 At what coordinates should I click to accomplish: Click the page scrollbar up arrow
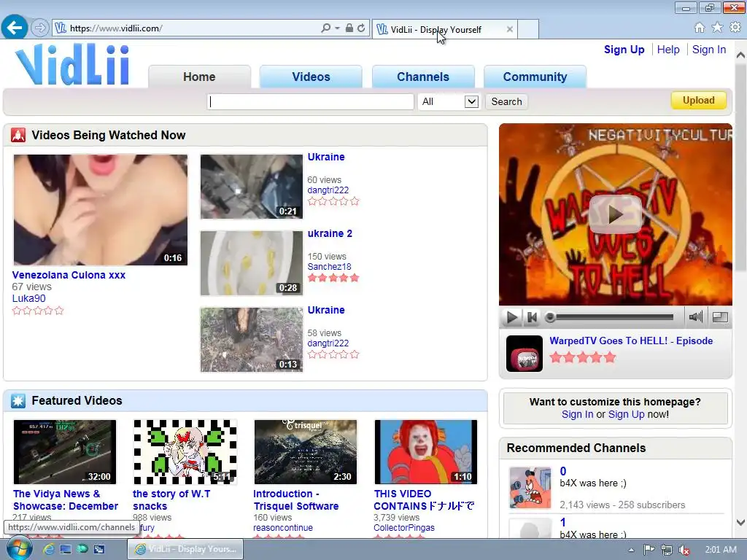pos(740,55)
